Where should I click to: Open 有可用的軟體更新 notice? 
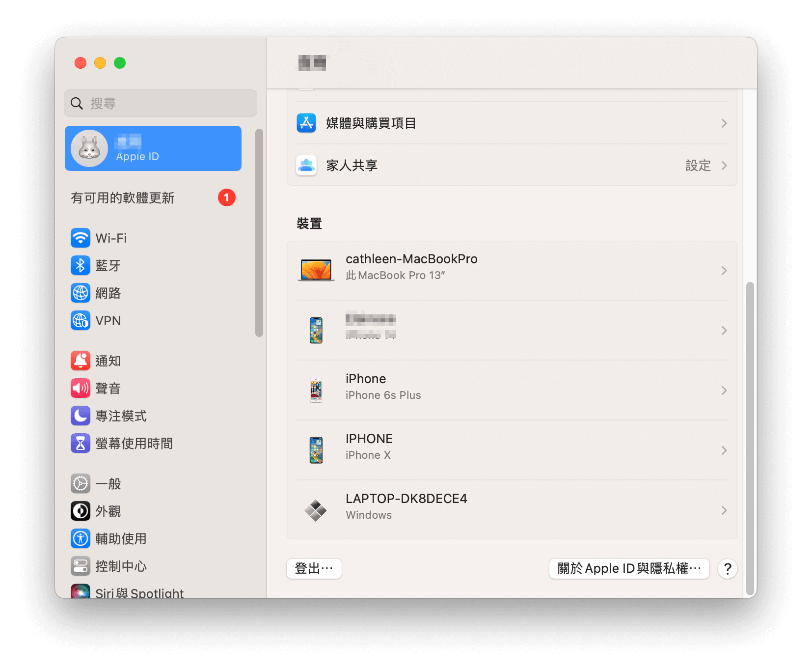[x=153, y=198]
